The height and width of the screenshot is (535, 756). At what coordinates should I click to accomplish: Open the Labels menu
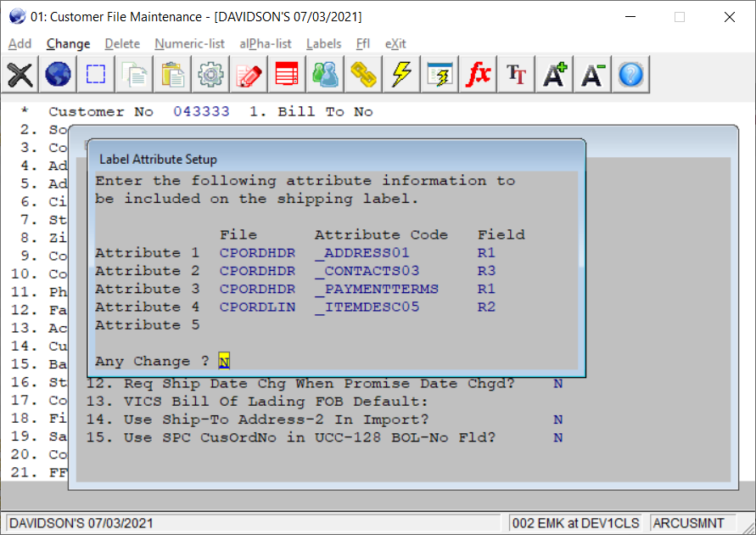tap(323, 44)
